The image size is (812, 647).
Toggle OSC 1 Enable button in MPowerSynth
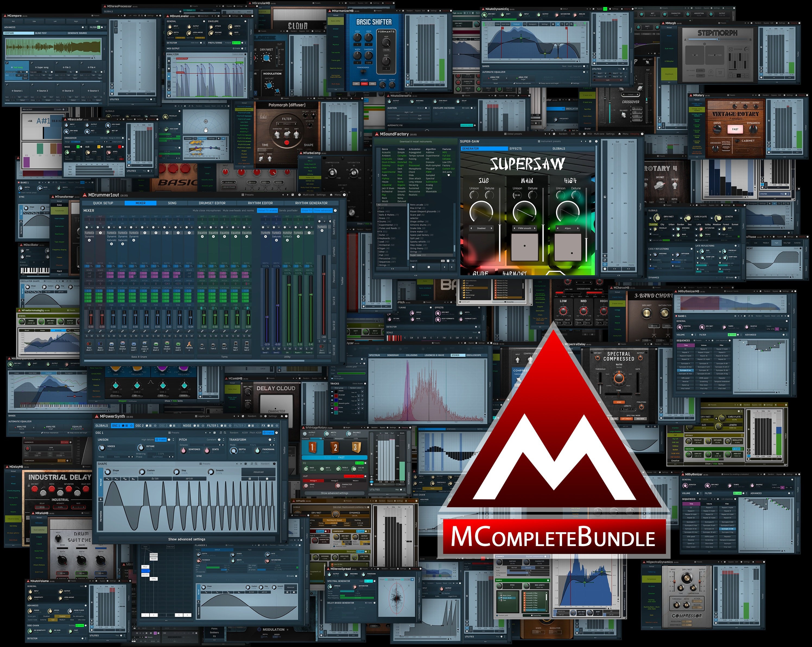268,433
